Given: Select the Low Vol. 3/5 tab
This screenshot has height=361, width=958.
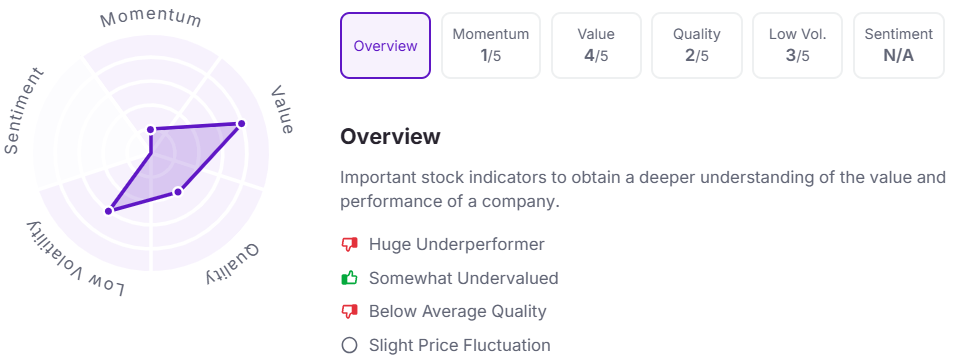Looking at the screenshot, I should point(797,46).
